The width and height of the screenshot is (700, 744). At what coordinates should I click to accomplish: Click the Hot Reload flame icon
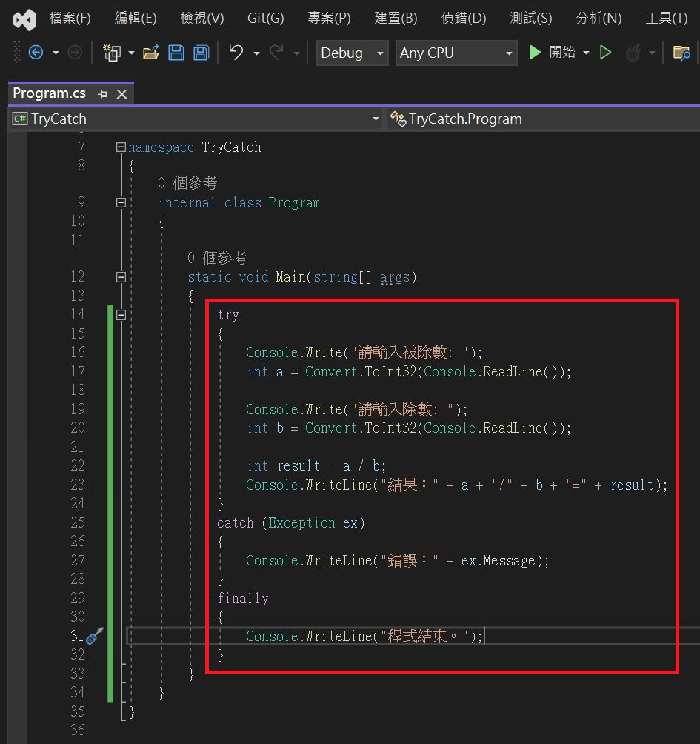[633, 52]
